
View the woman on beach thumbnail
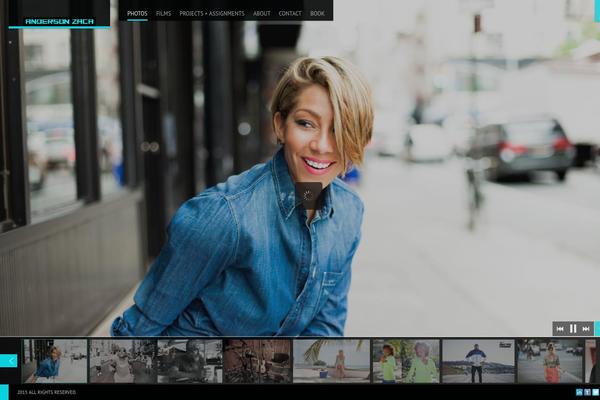[331, 361]
